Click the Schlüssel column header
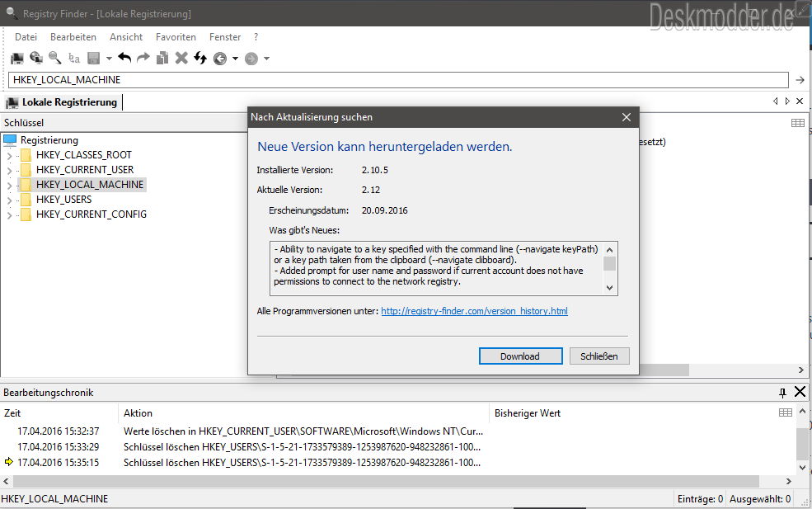Image resolution: width=812 pixels, height=509 pixels. pos(124,123)
